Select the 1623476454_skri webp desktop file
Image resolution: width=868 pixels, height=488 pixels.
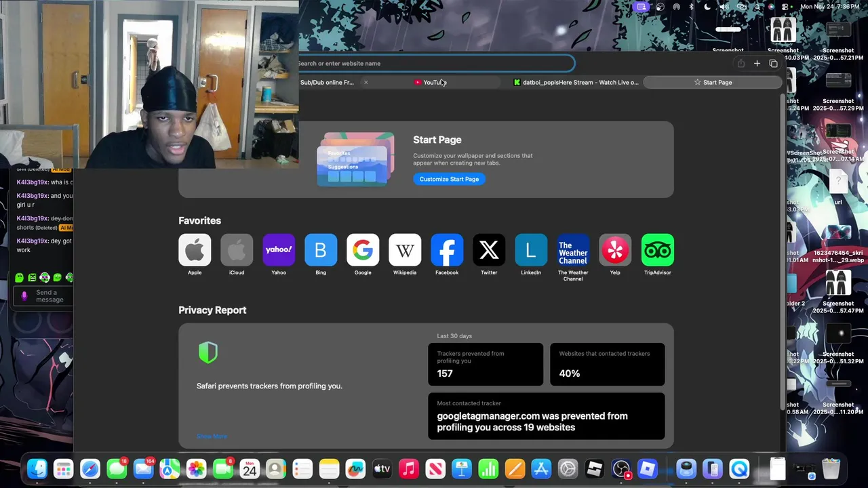838,242
